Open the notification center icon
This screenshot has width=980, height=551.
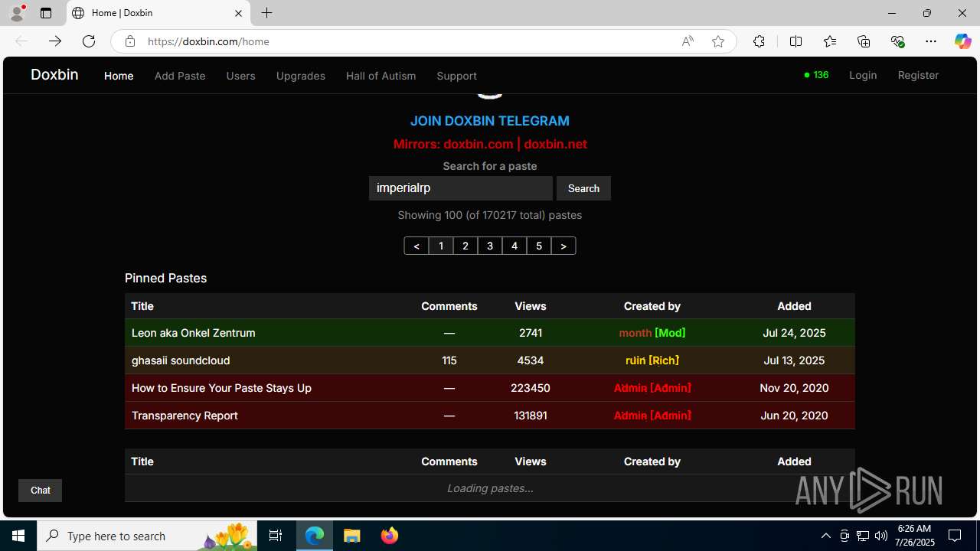pyautogui.click(x=955, y=536)
